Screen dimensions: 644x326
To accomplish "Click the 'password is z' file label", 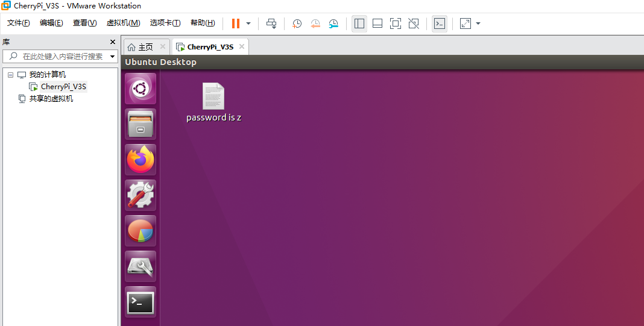I will 213,118.
